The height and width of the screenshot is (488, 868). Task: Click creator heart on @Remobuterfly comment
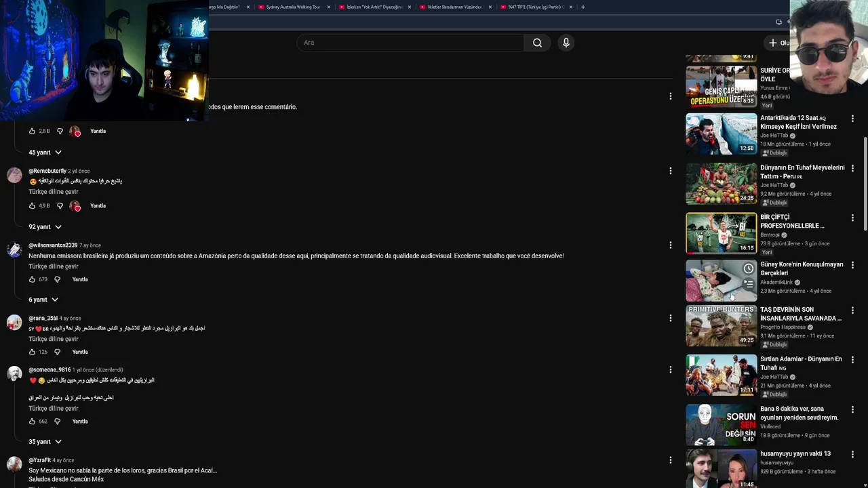click(x=75, y=205)
